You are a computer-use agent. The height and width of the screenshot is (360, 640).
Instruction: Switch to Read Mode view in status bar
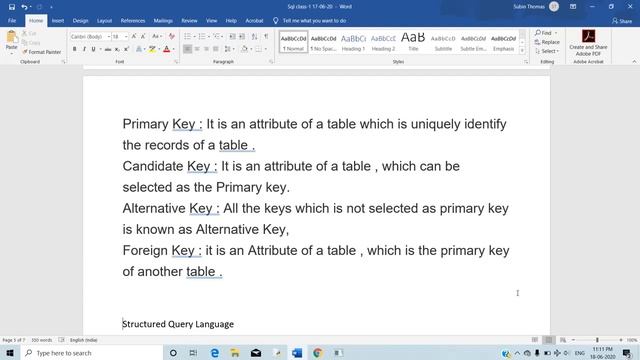tap(535, 340)
